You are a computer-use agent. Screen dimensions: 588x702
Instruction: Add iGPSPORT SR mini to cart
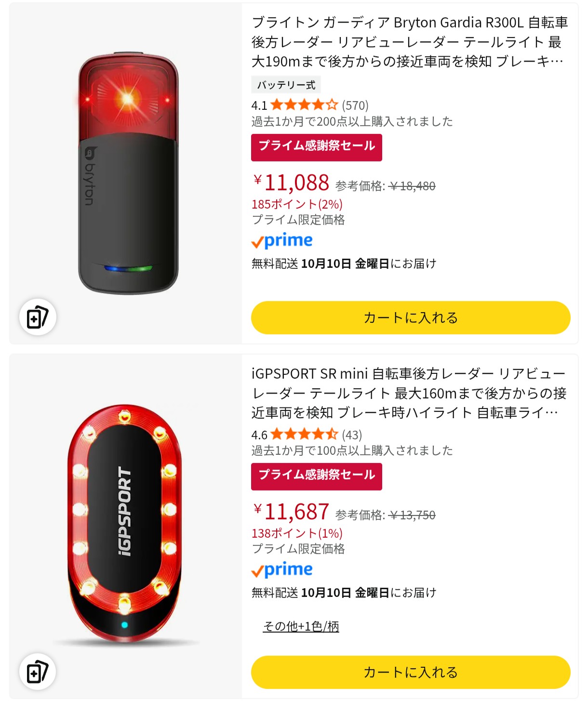pos(411,672)
